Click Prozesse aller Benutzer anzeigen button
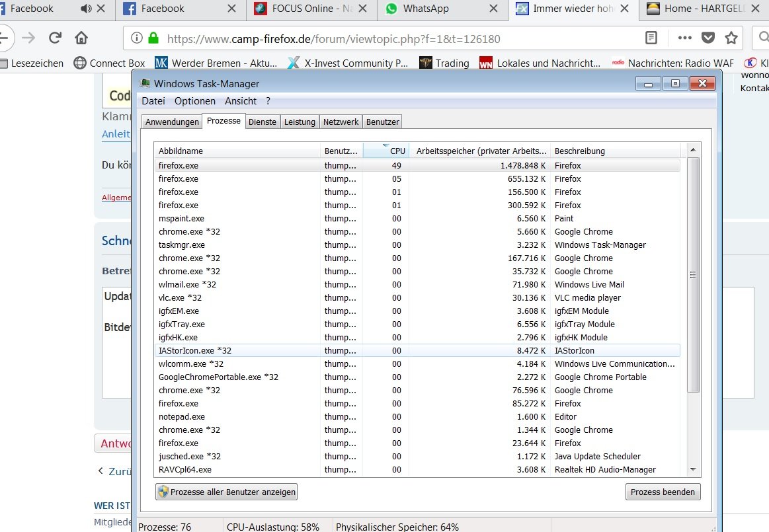Viewport: 769px width, 532px height. 226,492
